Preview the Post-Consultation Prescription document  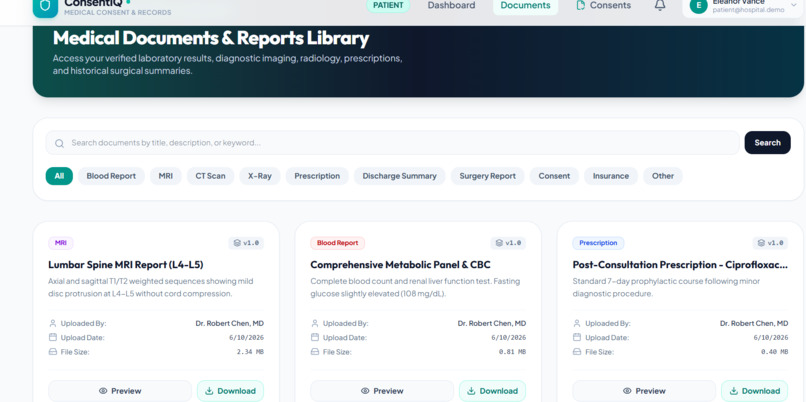(x=644, y=391)
